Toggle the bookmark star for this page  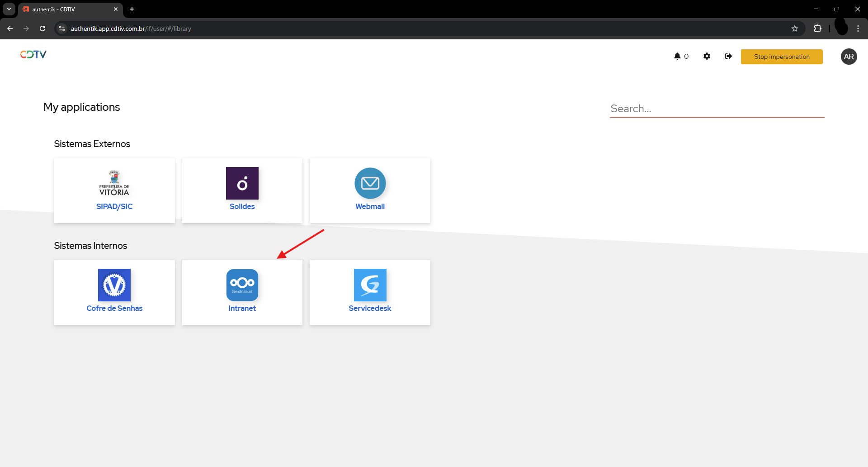pos(795,28)
